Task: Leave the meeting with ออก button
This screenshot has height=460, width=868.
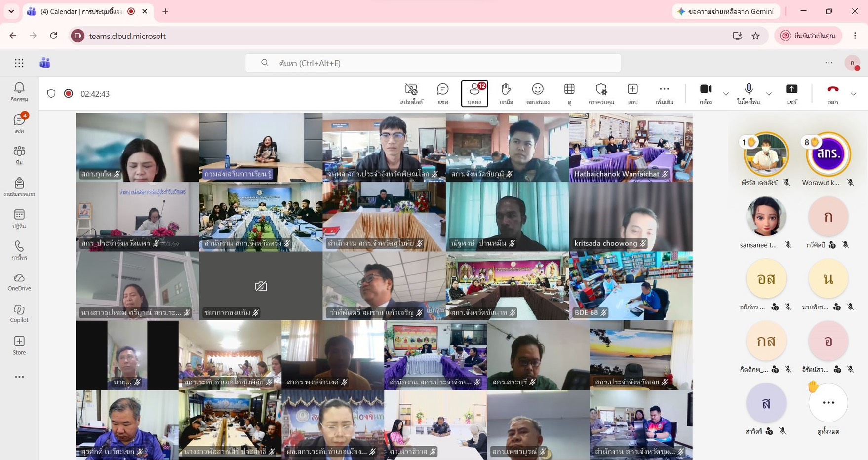Action: [x=832, y=94]
